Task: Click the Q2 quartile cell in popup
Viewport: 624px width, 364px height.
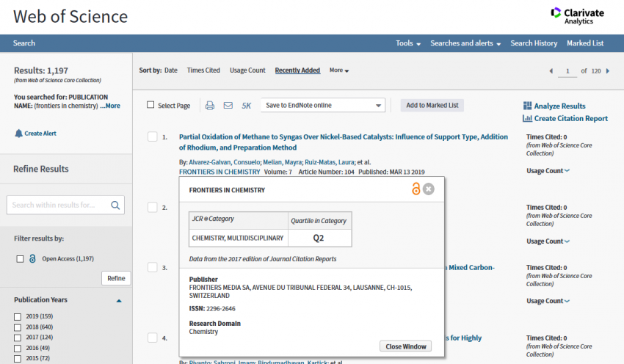Action: point(319,239)
